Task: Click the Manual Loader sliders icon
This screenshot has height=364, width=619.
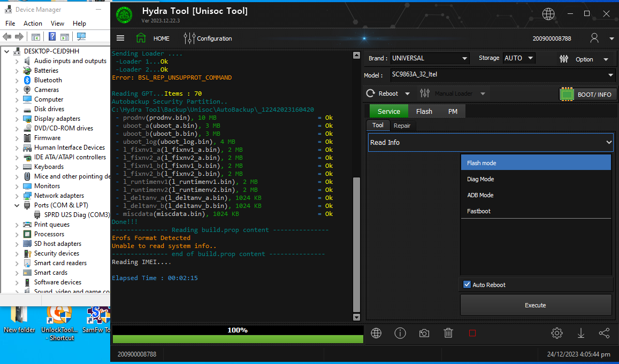Action: 425,94
